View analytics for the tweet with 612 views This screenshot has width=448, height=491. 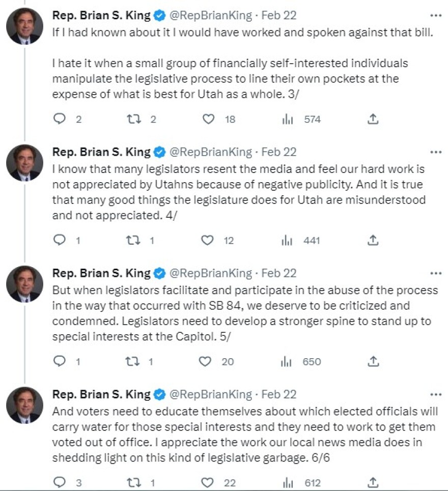tap(287, 482)
